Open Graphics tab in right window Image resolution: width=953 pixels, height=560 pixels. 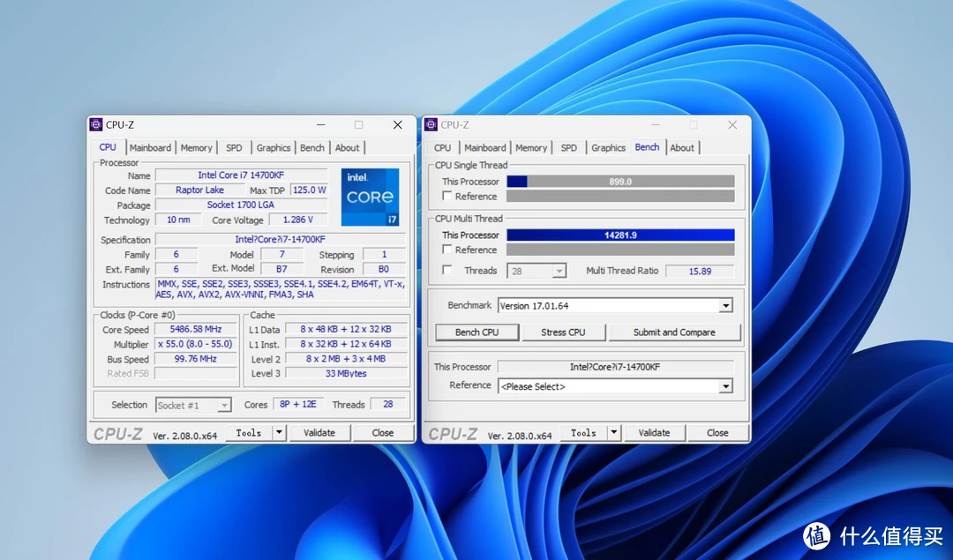608,147
